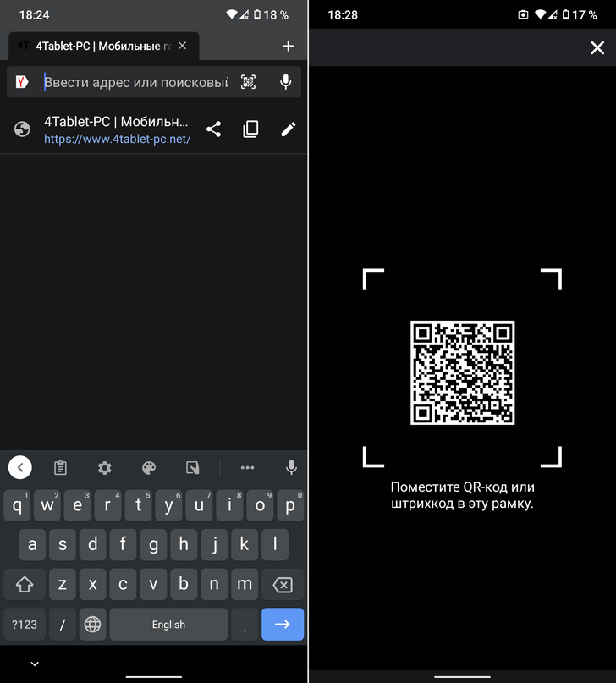Tap the k key
The image size is (616, 683).
click(245, 544)
